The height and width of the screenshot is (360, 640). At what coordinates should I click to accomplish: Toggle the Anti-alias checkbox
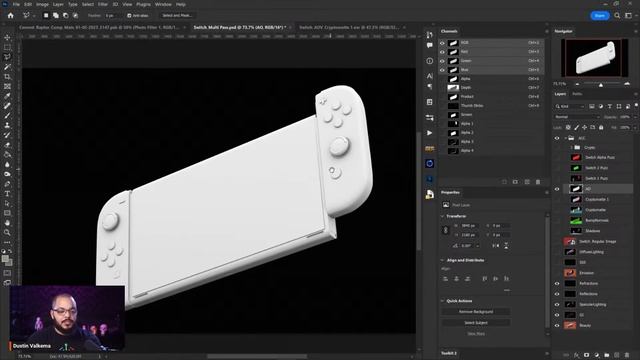[129, 16]
